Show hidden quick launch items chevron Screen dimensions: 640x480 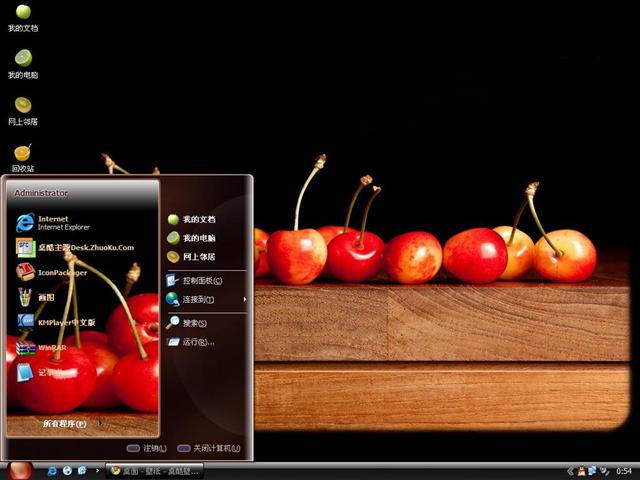click(x=97, y=470)
